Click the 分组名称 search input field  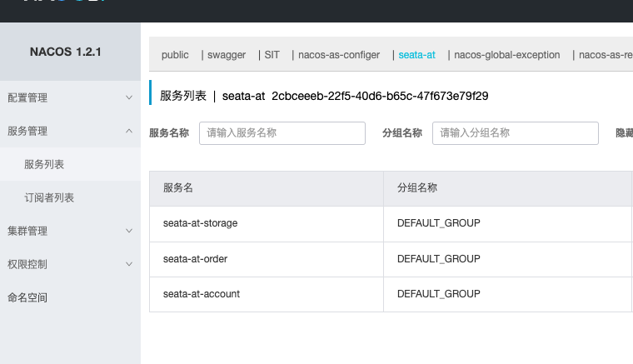[515, 133]
